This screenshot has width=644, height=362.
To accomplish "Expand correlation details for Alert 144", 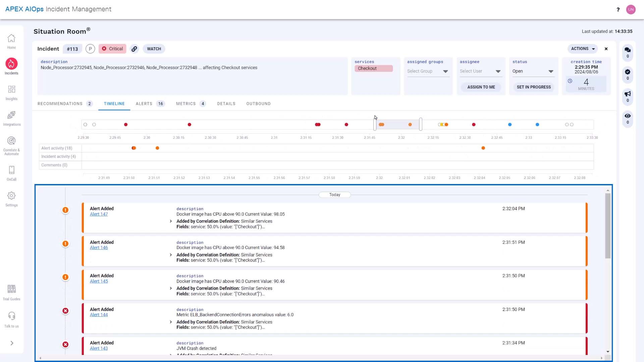I will [171, 322].
